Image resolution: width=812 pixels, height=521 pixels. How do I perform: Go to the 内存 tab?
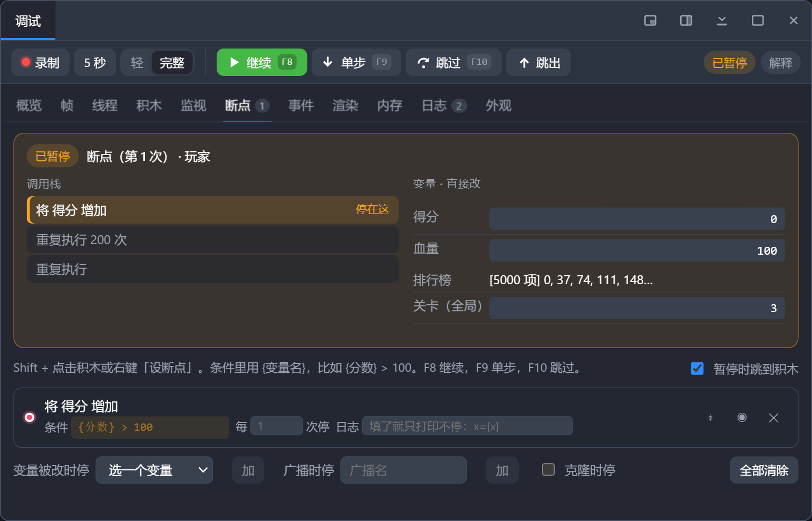[390, 105]
